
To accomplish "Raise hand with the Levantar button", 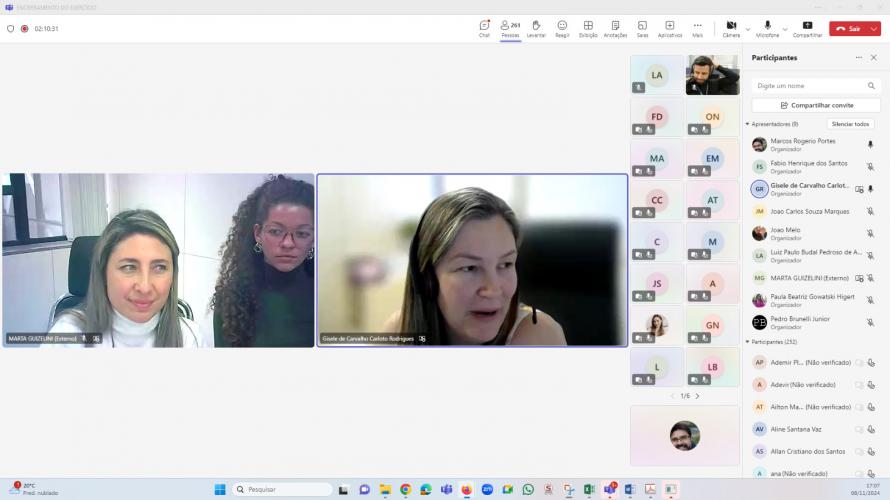I will click(x=536, y=28).
